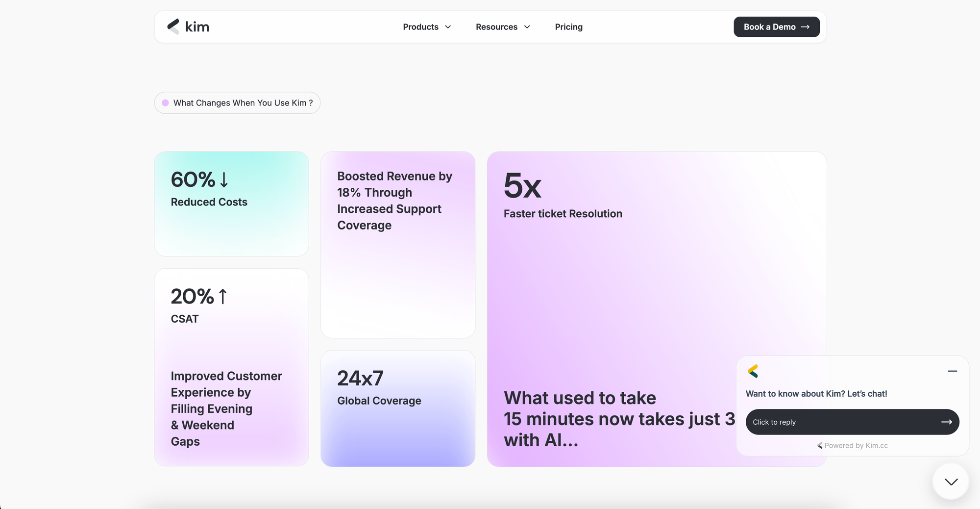Open the 'Powered by Kim.cc' link
The width and height of the screenshot is (980, 509).
coord(852,445)
